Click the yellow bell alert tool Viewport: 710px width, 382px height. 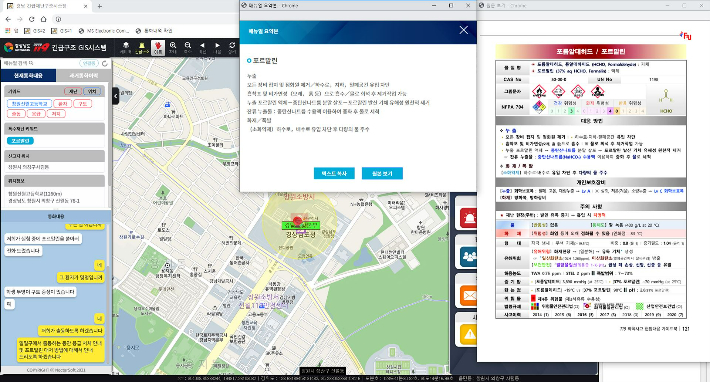pyautogui.click(x=142, y=47)
